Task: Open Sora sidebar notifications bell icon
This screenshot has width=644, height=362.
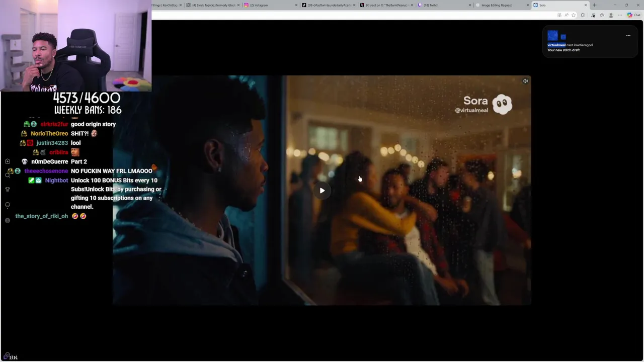Action: point(7,205)
